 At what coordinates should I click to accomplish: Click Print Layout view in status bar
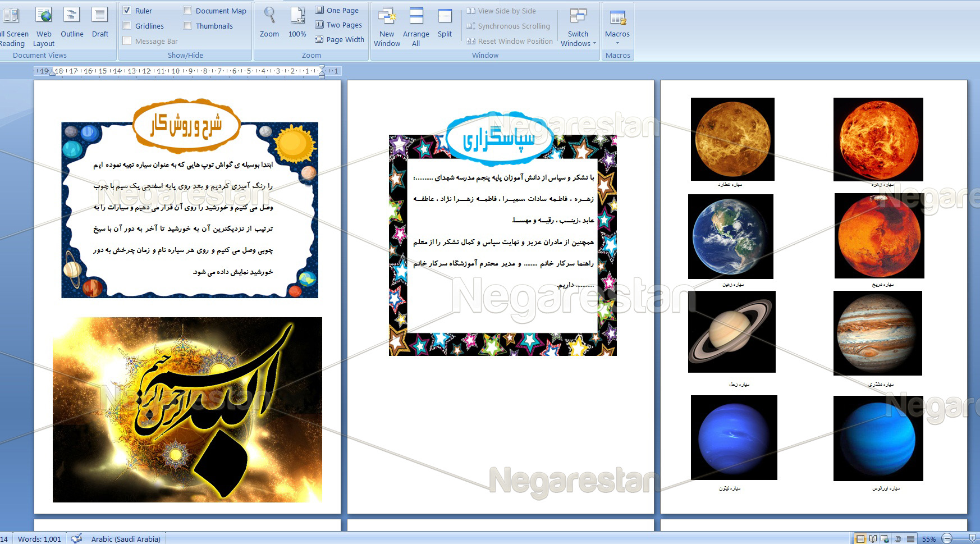[860, 539]
